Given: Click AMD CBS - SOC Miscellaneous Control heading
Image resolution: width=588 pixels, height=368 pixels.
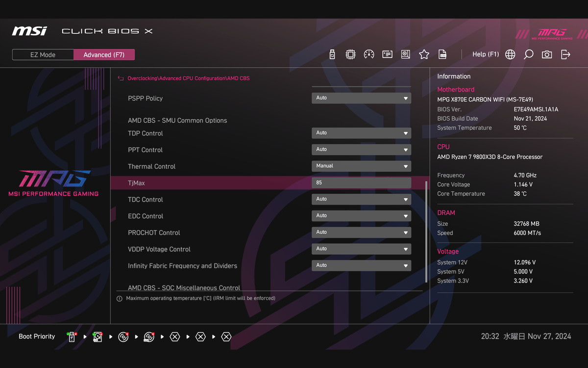Looking at the screenshot, I should click(184, 288).
